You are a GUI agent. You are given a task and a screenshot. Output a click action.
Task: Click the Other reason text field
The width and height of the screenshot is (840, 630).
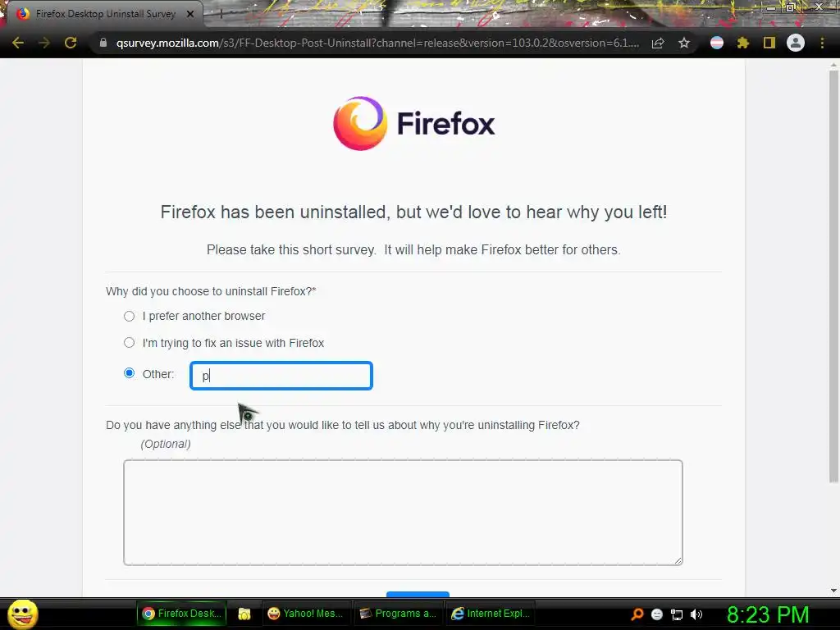pyautogui.click(x=281, y=376)
